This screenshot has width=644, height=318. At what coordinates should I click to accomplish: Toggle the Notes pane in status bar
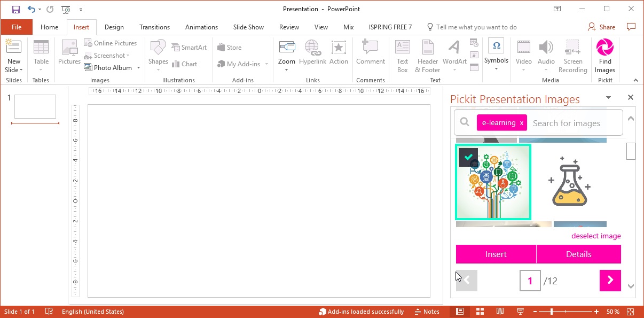427,312
